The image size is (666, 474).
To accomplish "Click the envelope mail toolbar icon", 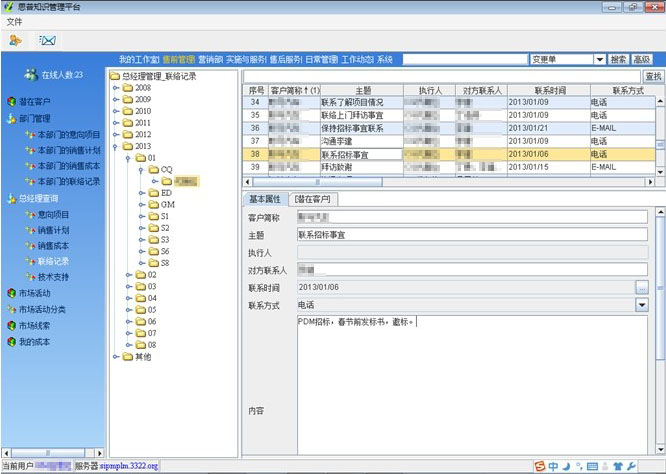I will (46, 40).
